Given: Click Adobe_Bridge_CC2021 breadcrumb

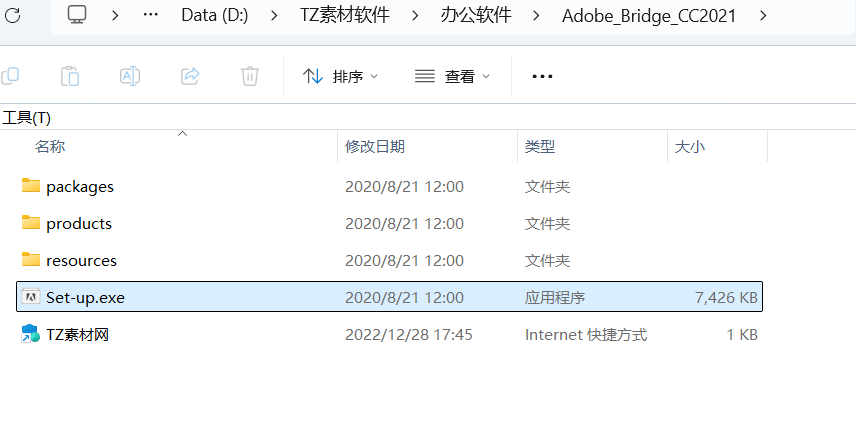Looking at the screenshot, I should 649,16.
